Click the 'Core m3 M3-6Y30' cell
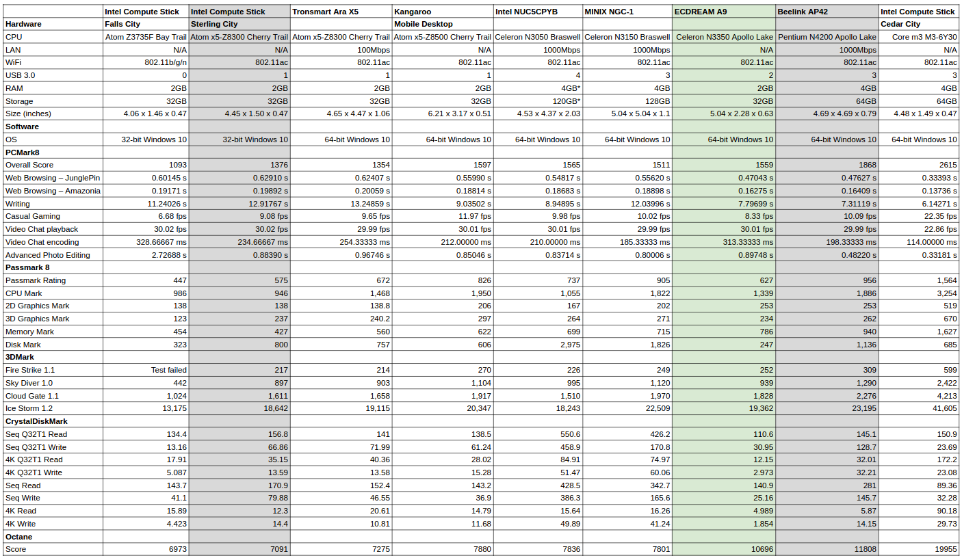This screenshot has width=962, height=560. (918, 37)
